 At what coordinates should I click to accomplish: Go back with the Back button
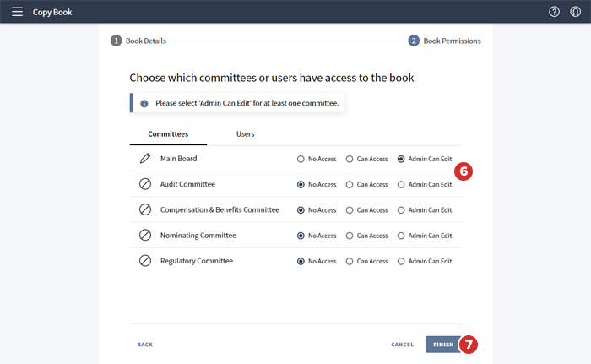(145, 345)
